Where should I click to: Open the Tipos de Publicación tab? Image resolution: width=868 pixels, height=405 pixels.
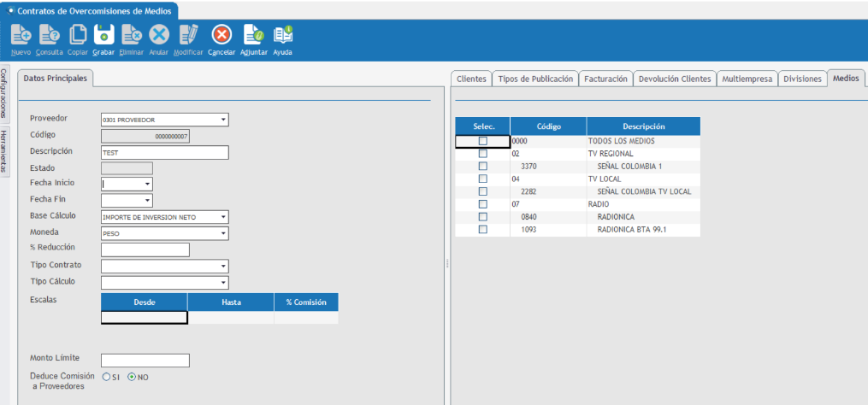point(535,79)
